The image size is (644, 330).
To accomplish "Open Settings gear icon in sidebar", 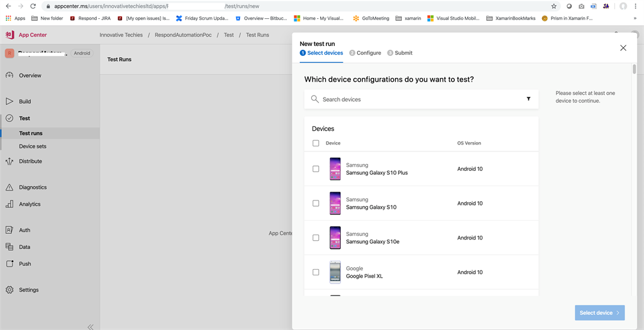I will 9,290.
